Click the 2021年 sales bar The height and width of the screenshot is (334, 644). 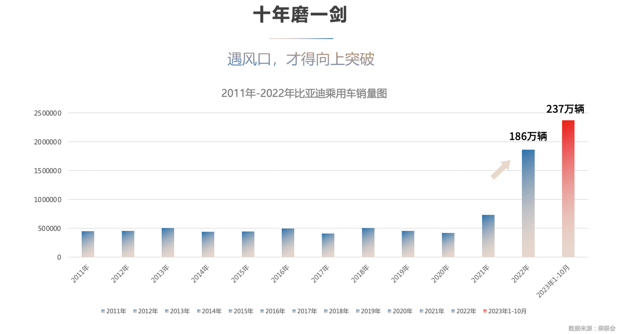click(x=488, y=236)
